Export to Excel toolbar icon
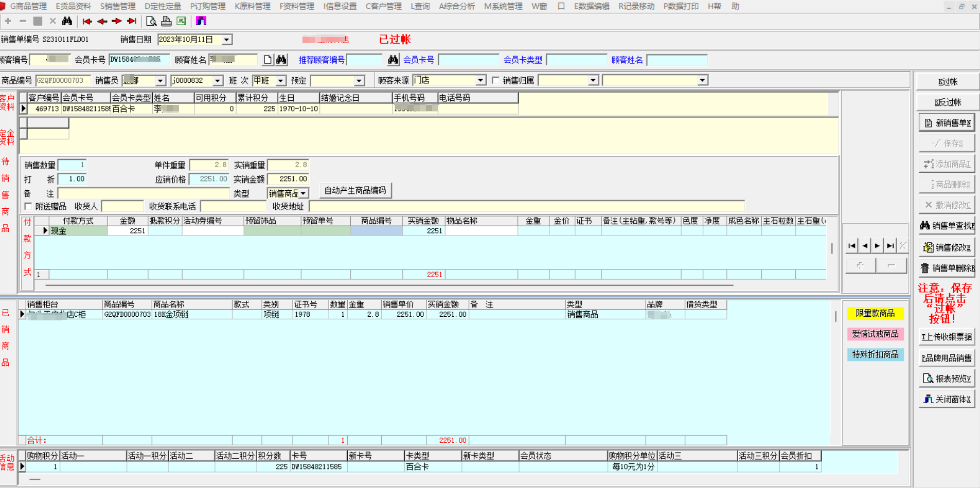Viewport: 980px width, 488px height. coord(181,21)
